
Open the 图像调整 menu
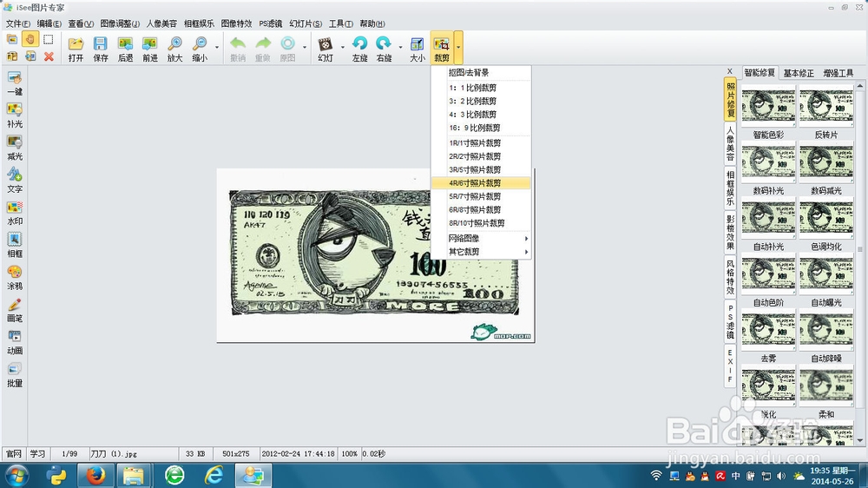[x=120, y=23]
